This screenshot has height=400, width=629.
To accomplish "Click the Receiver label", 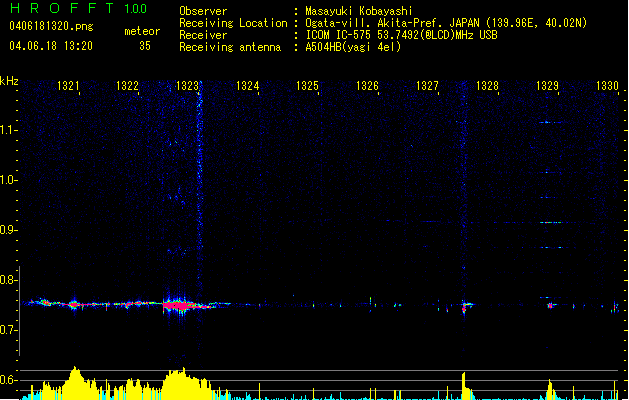I will (x=203, y=35).
